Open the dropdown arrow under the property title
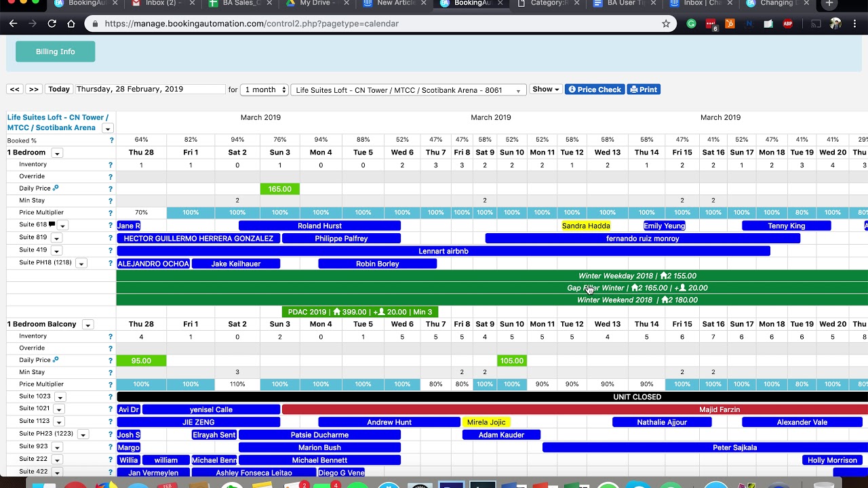Image resolution: width=868 pixels, height=488 pixels. coord(107,129)
